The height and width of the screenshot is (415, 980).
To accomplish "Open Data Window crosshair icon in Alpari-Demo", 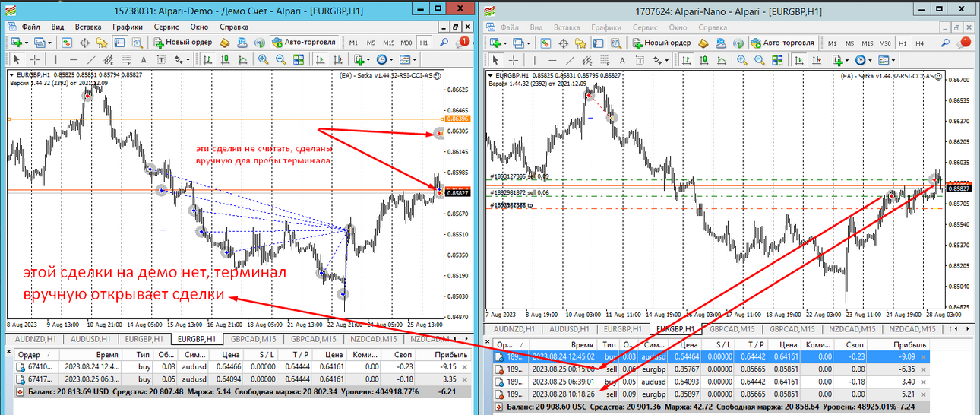I will pos(84,43).
